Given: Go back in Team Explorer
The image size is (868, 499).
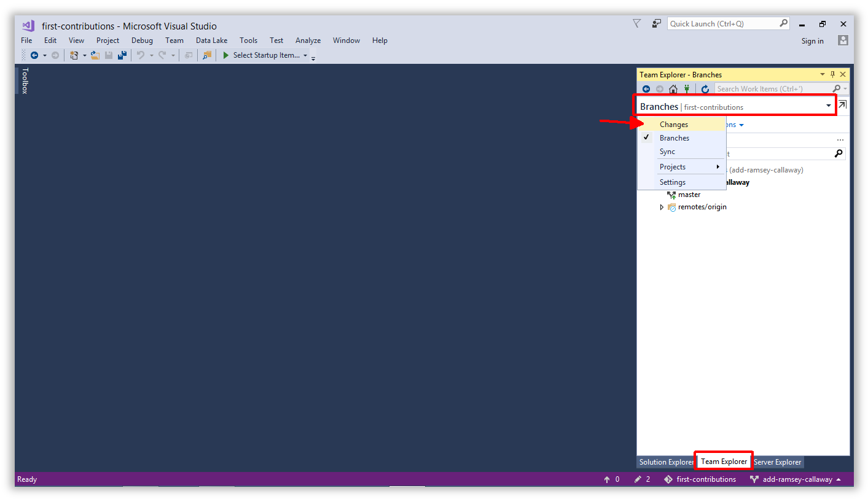Looking at the screenshot, I should 646,89.
